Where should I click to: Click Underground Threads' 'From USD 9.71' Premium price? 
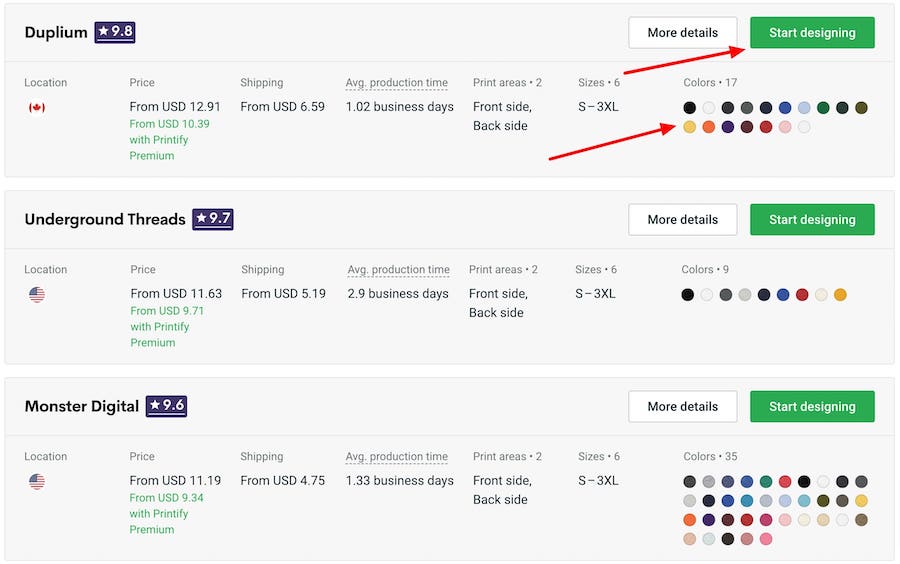coord(167,310)
